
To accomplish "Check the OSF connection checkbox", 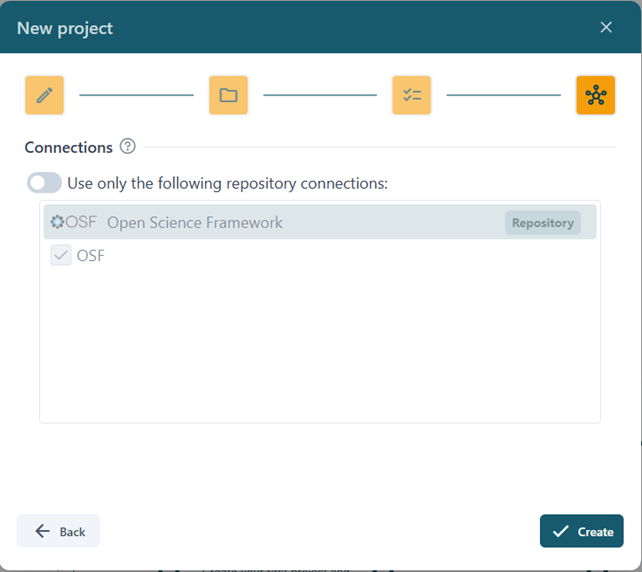I will [61, 256].
